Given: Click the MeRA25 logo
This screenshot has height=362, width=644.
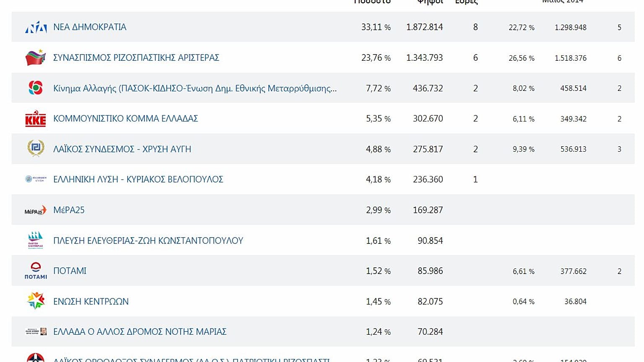Looking at the screenshot, I should point(36,210).
